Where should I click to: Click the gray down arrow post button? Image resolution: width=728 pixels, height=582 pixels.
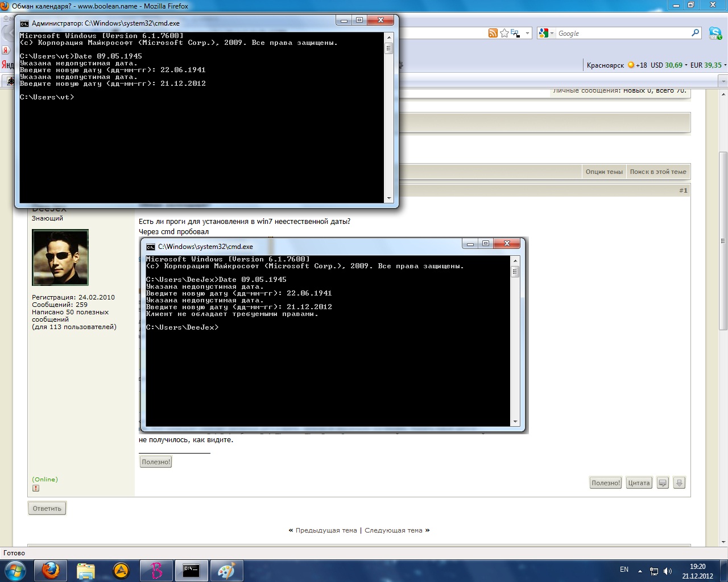pos(679,483)
